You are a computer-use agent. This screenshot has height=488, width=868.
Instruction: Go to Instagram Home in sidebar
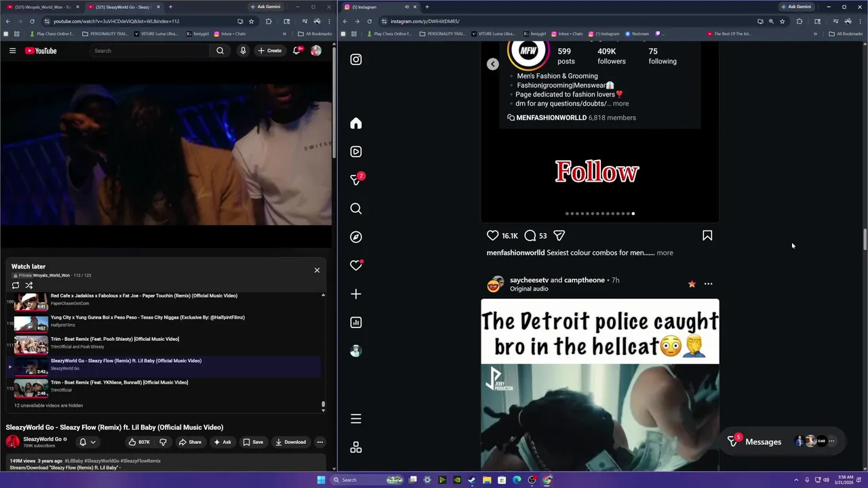356,123
